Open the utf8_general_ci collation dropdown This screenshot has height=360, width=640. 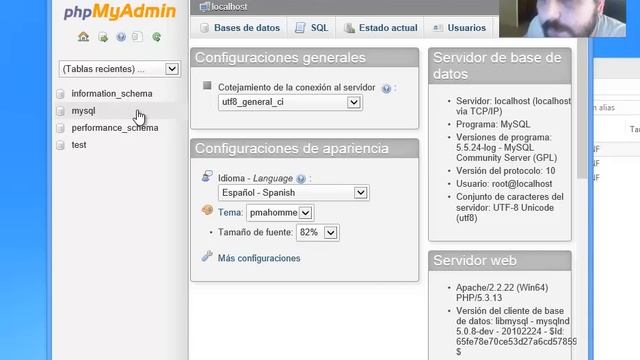(290, 102)
